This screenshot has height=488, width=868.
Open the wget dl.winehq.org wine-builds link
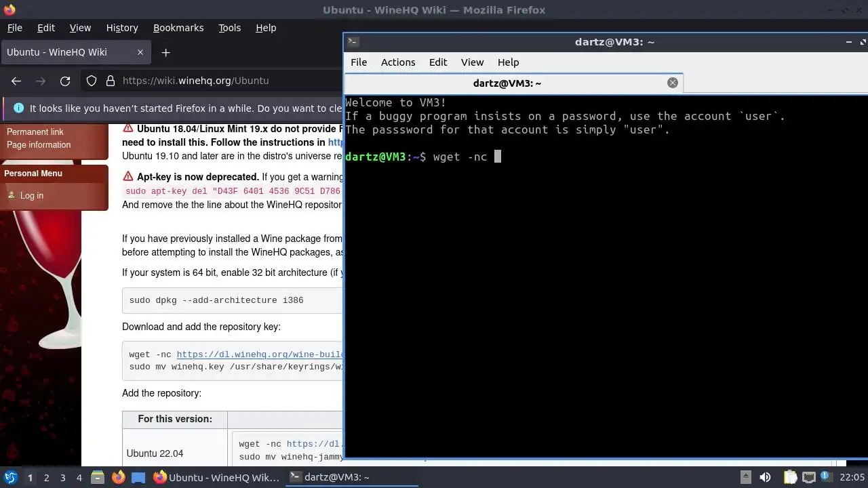260,354
